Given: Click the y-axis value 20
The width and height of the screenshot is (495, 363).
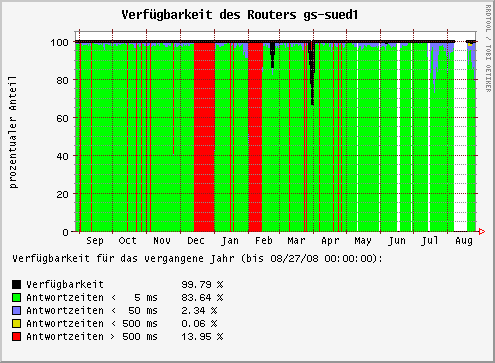Looking at the screenshot, I should (63, 194).
